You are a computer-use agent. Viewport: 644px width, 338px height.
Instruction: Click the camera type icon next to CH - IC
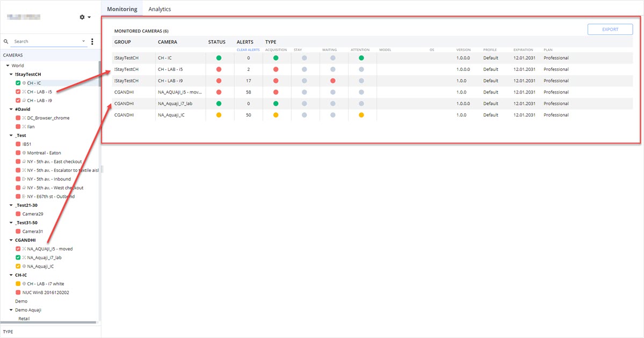[24, 83]
